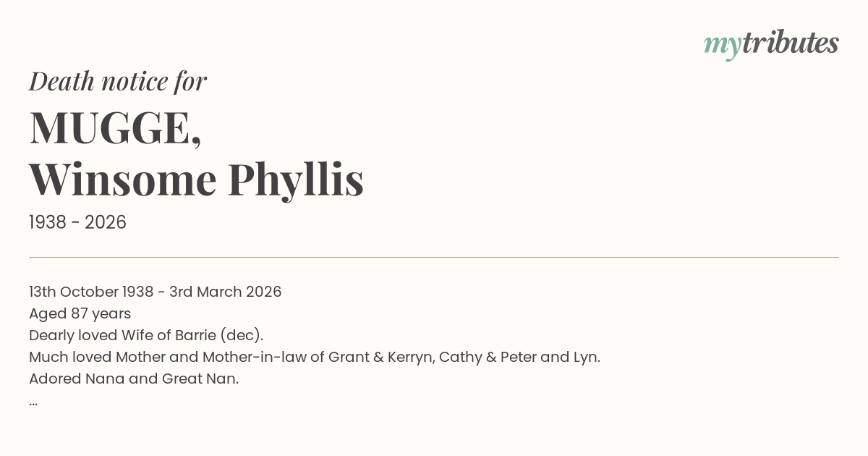The width and height of the screenshot is (868, 456).
Task: Click the mytributes logo
Action: [x=771, y=43]
